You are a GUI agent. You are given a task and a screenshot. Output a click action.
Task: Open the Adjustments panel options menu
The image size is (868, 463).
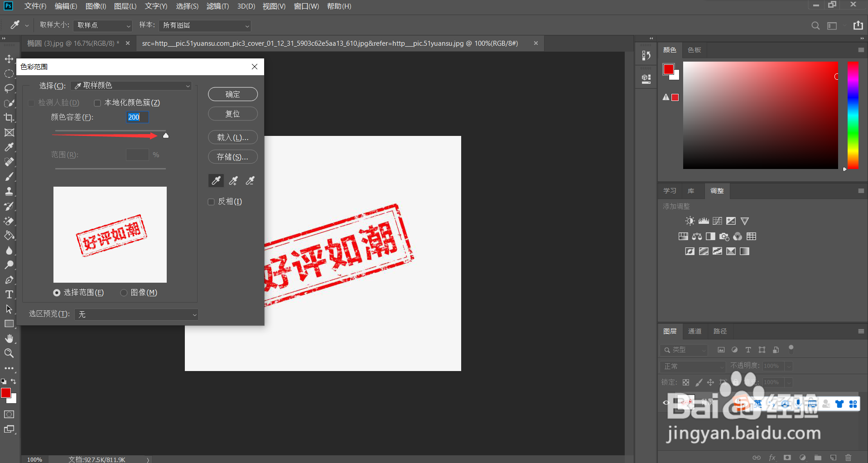click(x=861, y=191)
